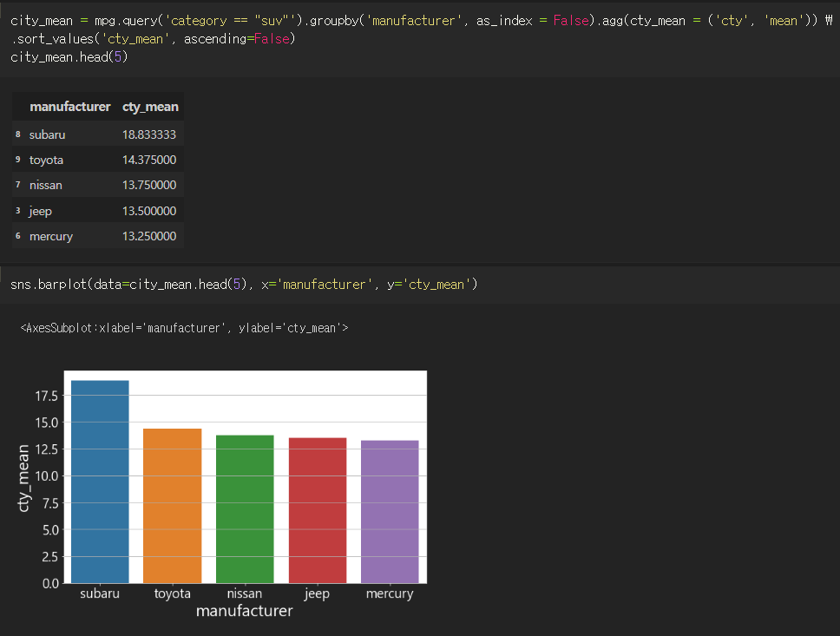Click the cty_mean column header
The height and width of the screenshot is (636, 840).
pyautogui.click(x=150, y=107)
